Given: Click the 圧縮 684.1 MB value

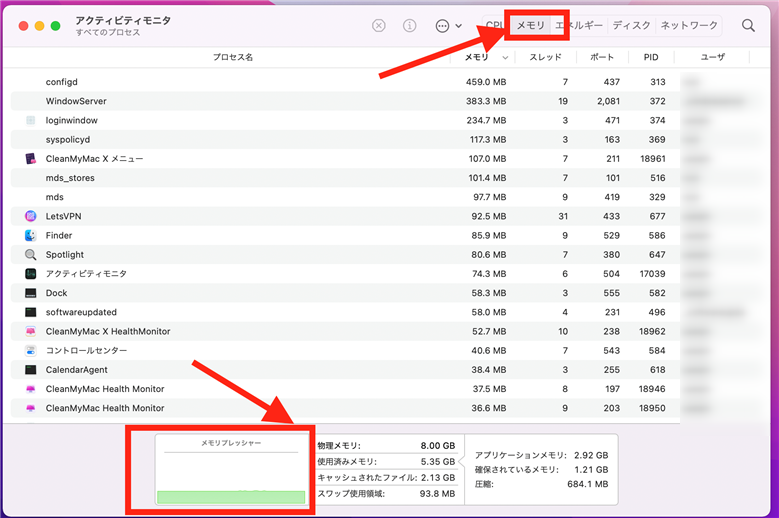Looking at the screenshot, I should tap(588, 484).
